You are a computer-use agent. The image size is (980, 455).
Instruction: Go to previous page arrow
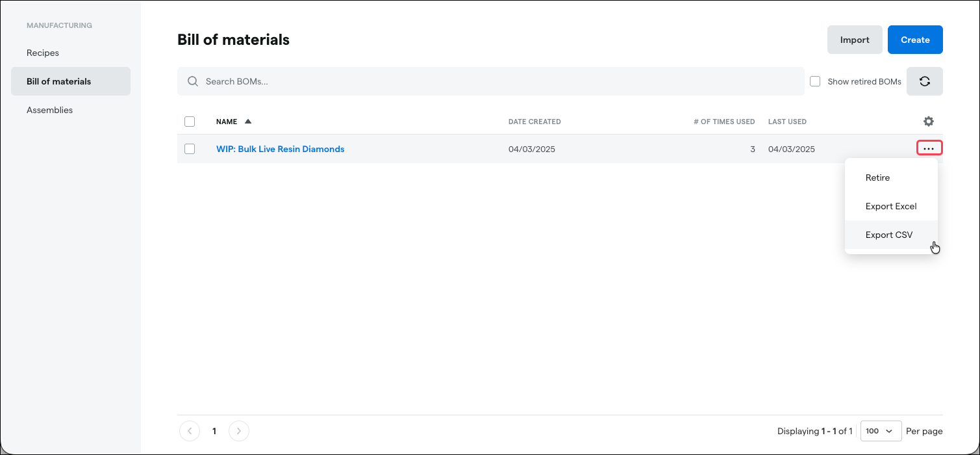190,431
